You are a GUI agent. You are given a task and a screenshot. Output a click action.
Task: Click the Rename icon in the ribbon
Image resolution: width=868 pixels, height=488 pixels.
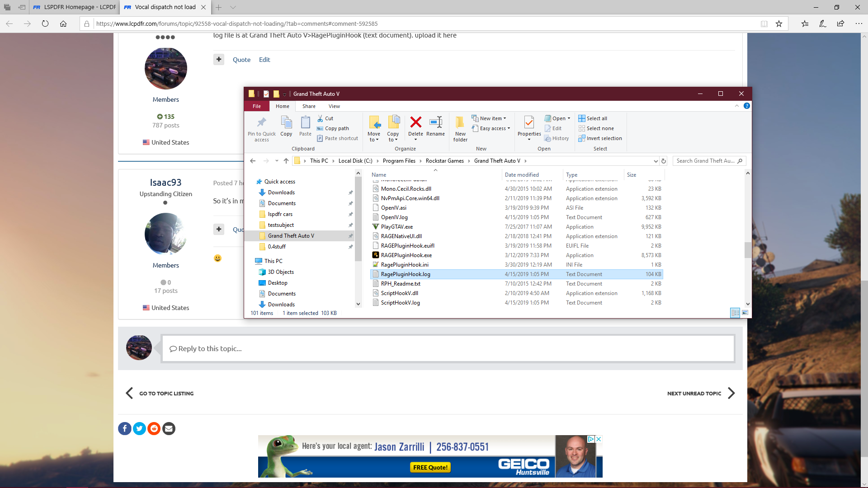click(x=435, y=122)
